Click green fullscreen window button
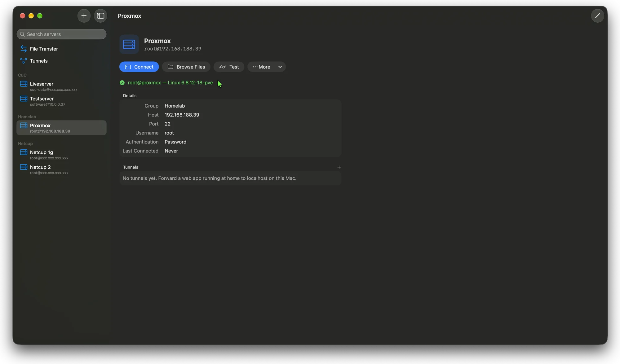The image size is (620, 364). point(40,16)
